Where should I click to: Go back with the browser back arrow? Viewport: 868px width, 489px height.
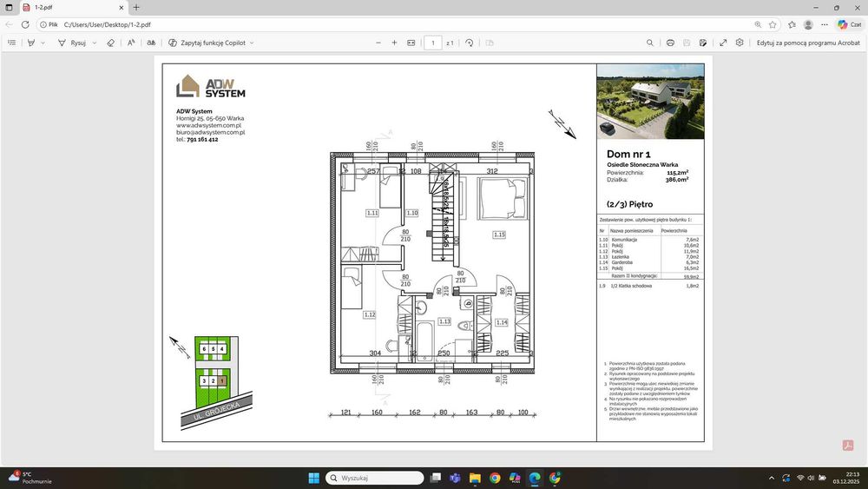[9, 24]
